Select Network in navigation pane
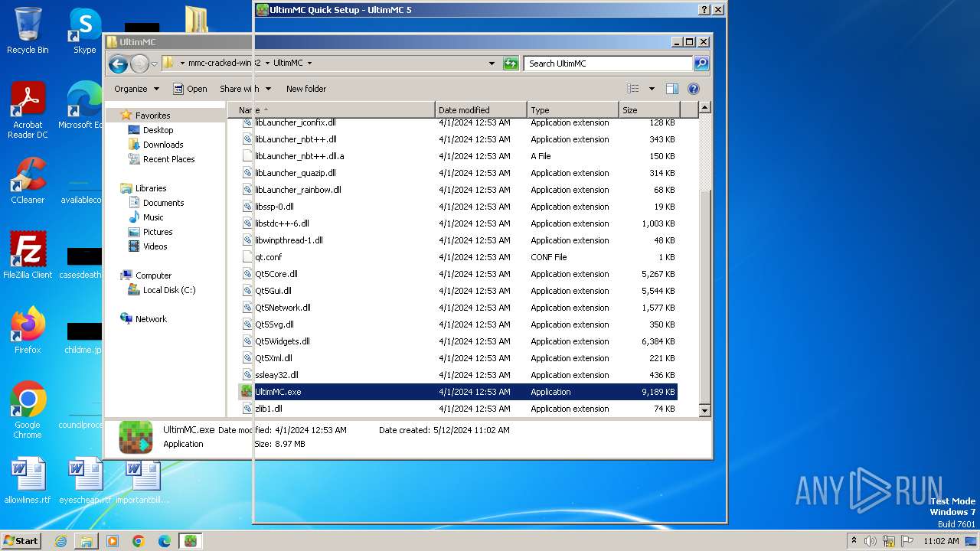The image size is (980, 551). [x=151, y=319]
